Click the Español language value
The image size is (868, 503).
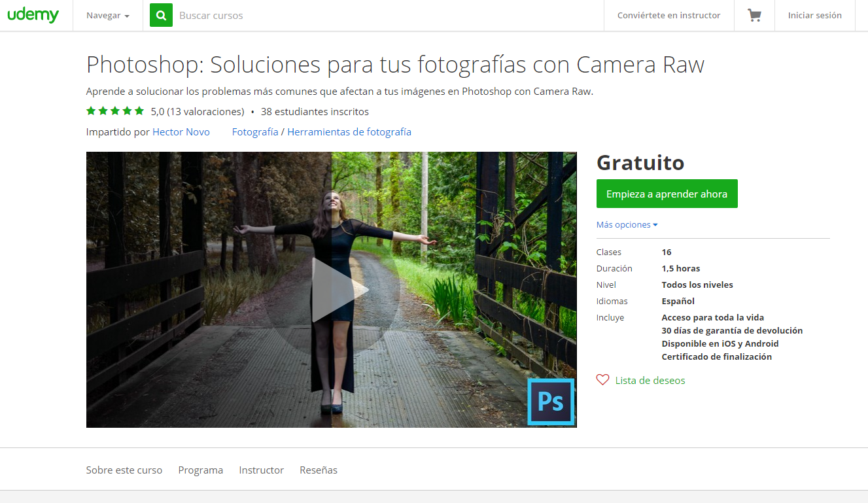pos(678,301)
